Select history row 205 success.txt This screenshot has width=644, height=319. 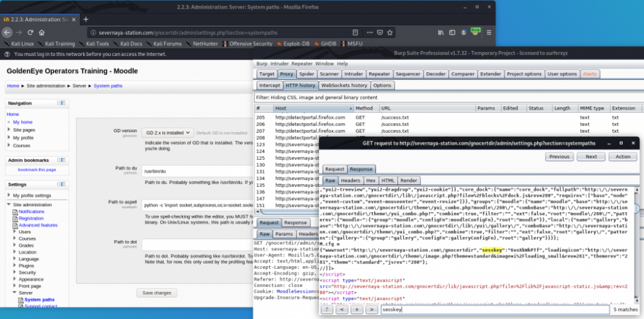click(x=448, y=117)
